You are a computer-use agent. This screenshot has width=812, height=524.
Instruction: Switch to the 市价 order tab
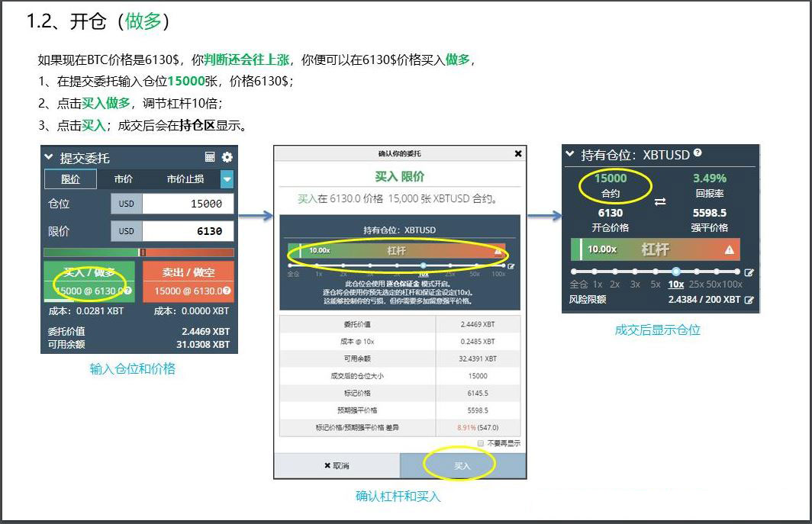coord(123,179)
